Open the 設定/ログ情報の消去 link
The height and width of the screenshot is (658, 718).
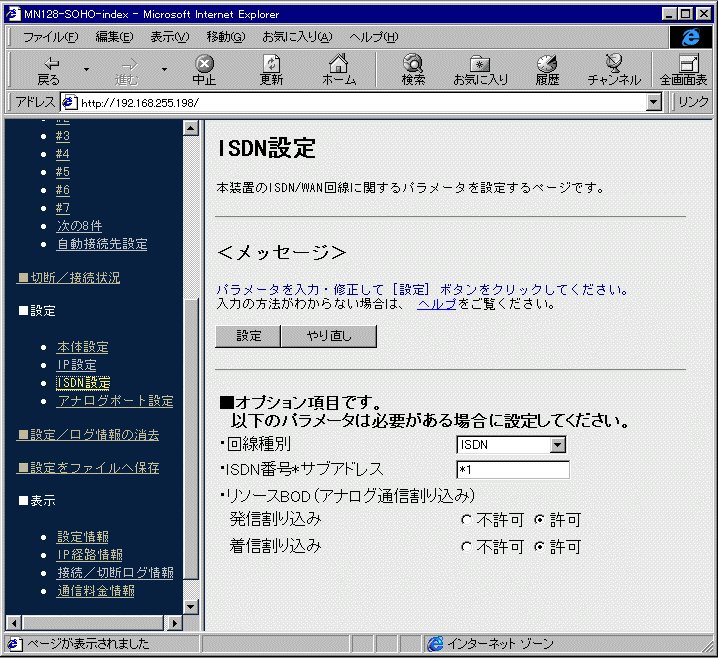click(x=88, y=435)
